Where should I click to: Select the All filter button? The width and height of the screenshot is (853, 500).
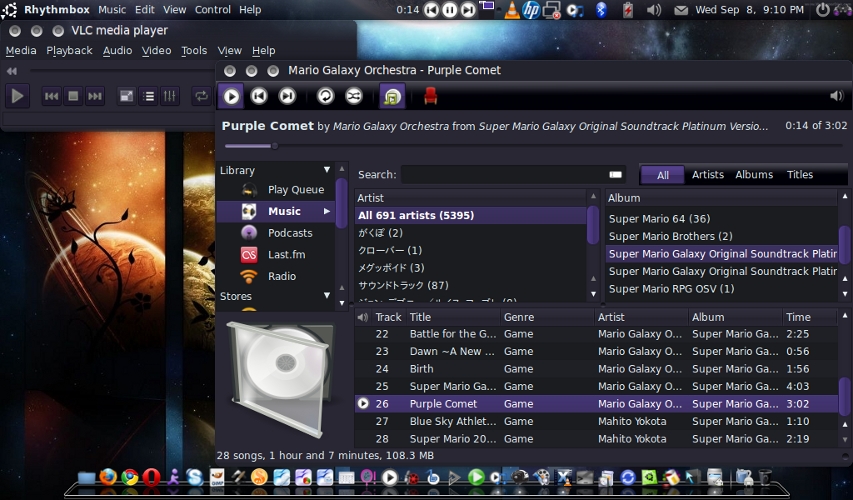click(663, 175)
